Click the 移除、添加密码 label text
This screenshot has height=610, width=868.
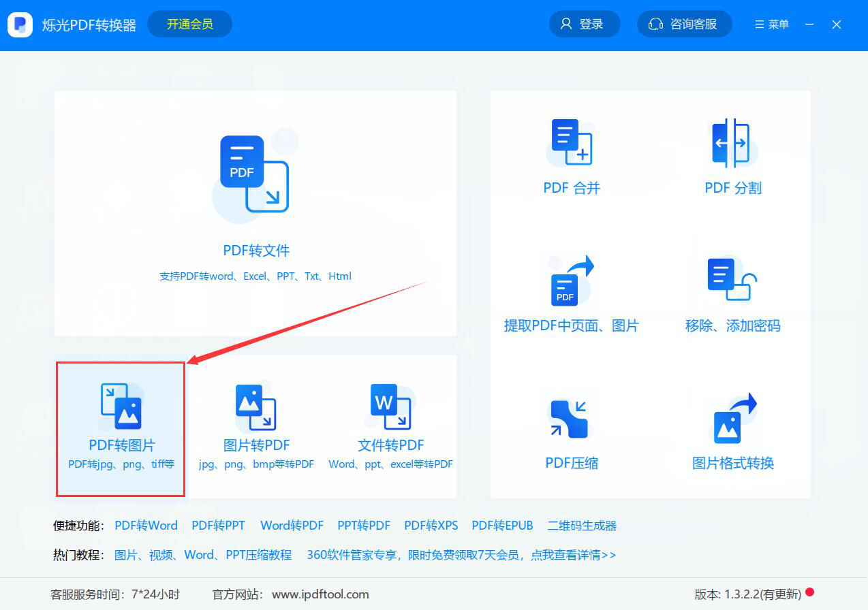(x=732, y=325)
